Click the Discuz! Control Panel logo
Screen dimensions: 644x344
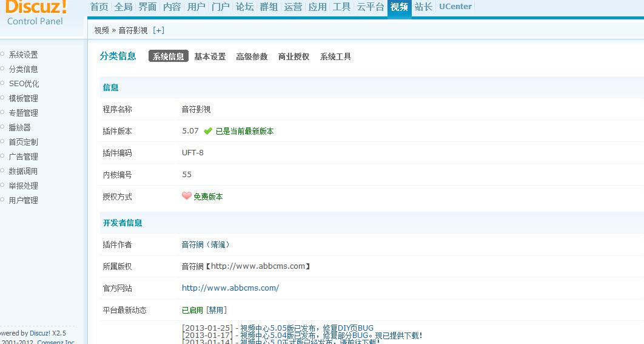tap(36, 12)
